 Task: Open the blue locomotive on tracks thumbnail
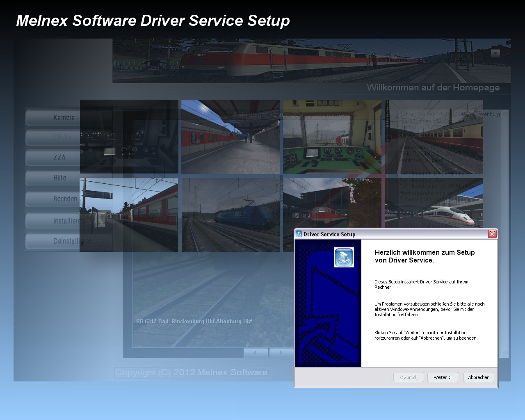point(231,215)
